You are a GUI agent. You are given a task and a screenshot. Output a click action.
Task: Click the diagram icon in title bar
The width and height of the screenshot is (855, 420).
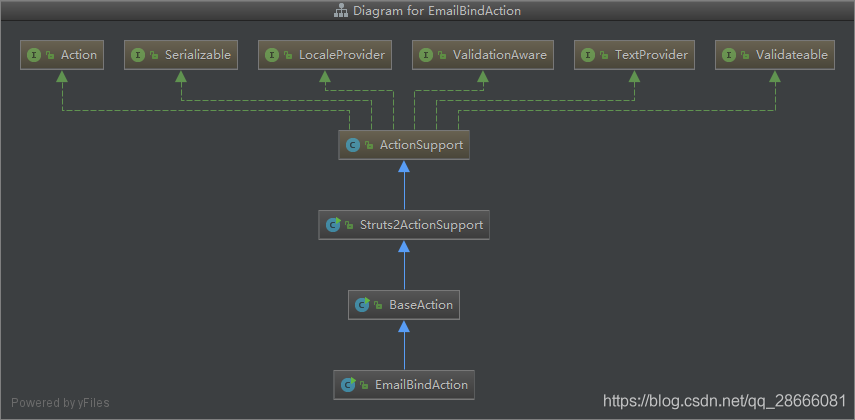coord(341,10)
